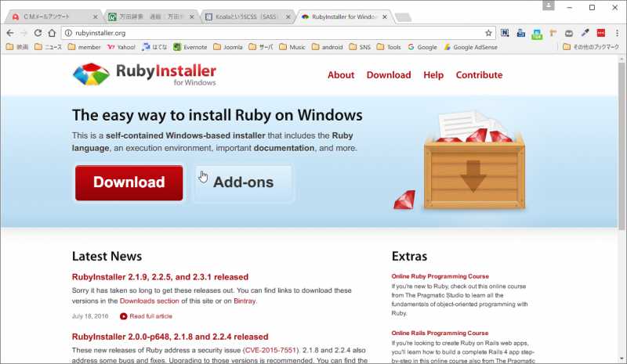Open the Evernote bookmark
This screenshot has height=364, width=627.
(190, 47)
